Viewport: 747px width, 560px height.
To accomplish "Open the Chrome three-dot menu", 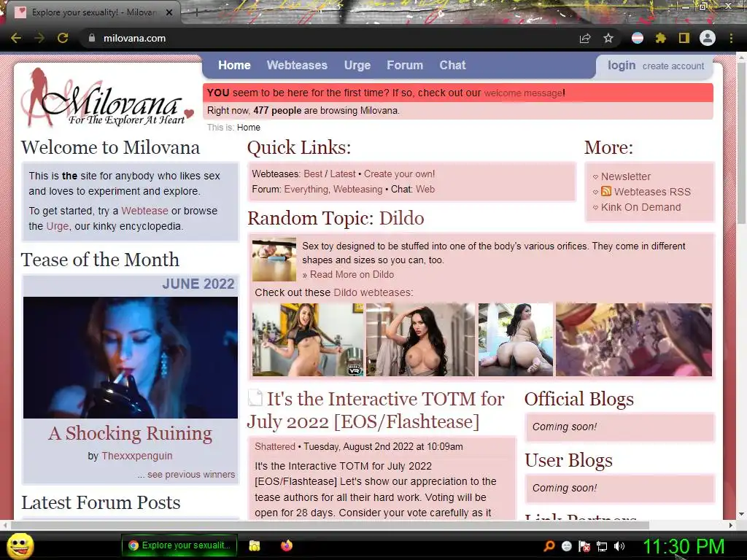I will point(731,38).
